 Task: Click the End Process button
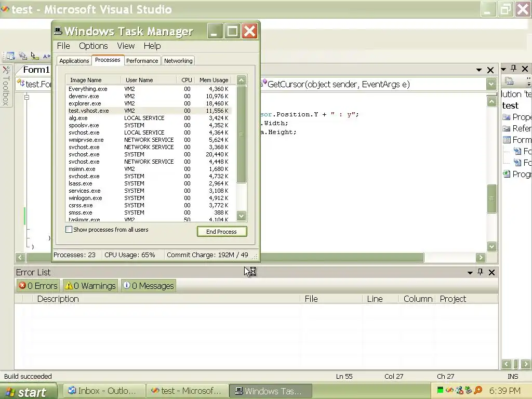[222, 231]
